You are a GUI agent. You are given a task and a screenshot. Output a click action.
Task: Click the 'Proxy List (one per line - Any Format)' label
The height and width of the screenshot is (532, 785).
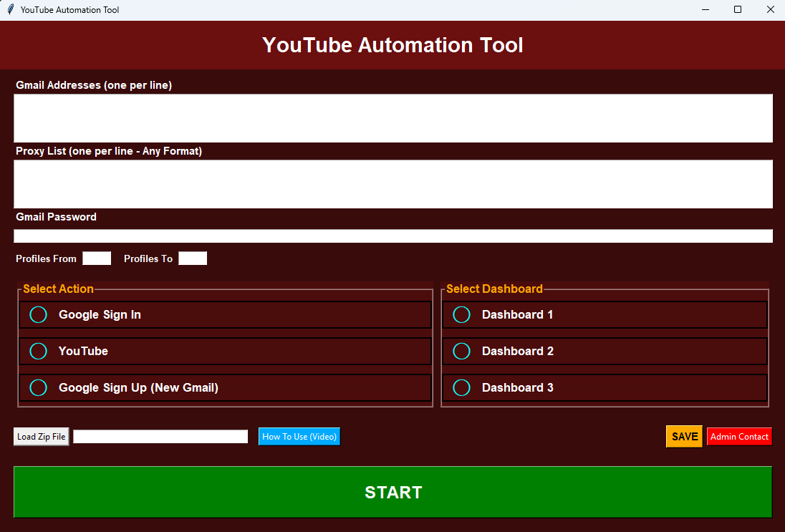tap(109, 151)
